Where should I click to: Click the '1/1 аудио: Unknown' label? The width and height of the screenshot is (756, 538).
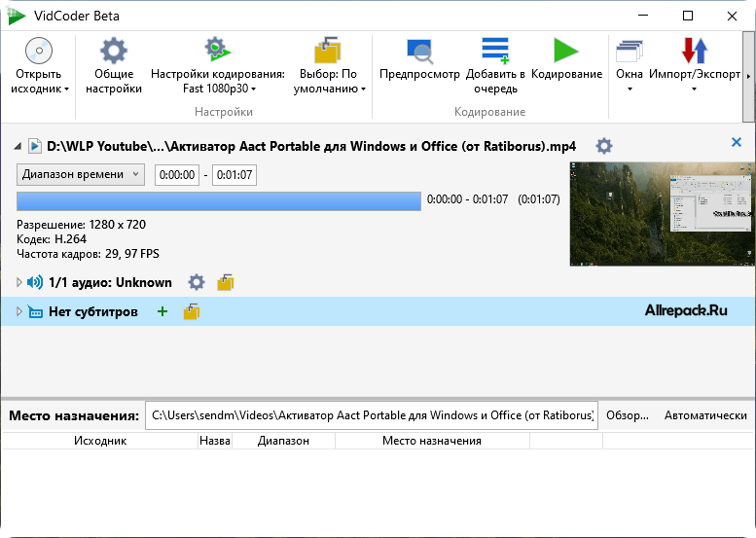pyautogui.click(x=110, y=282)
